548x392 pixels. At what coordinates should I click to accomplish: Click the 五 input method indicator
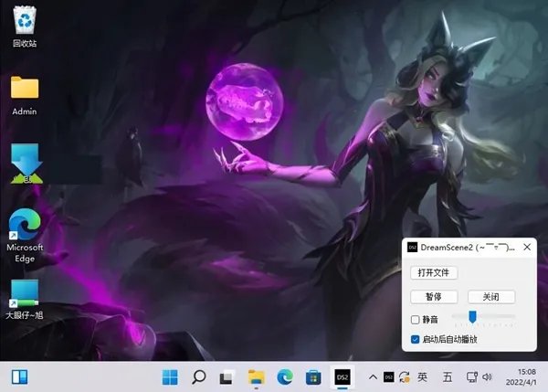tap(447, 376)
